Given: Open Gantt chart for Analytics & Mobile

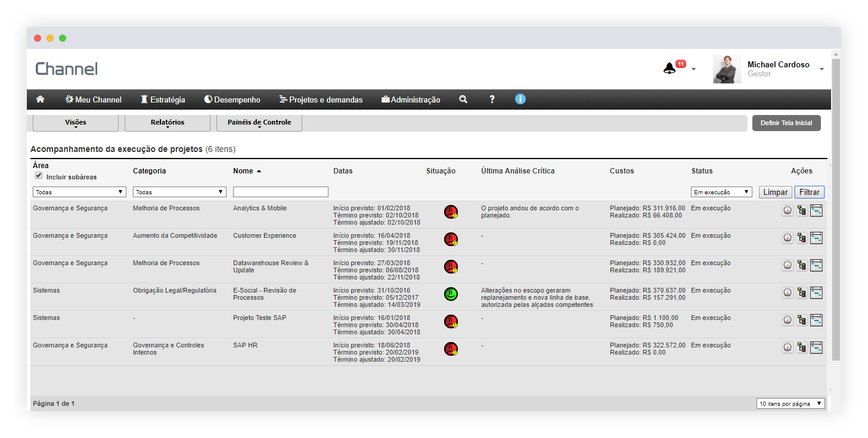Looking at the screenshot, I should 816,210.
